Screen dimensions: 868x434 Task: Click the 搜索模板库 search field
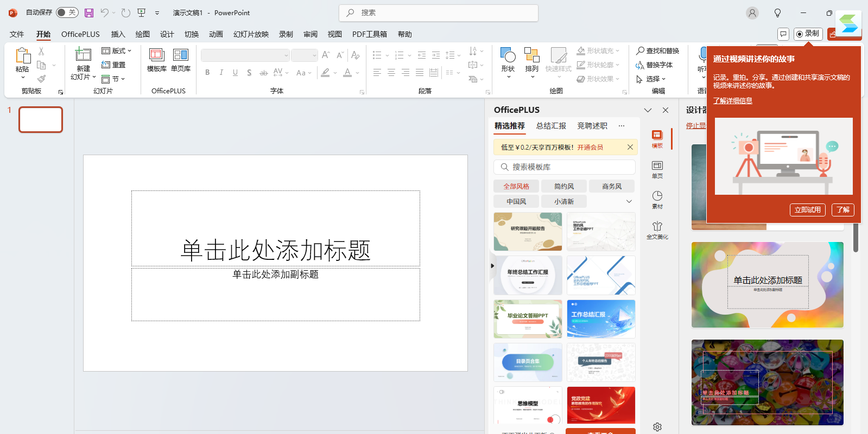coord(565,167)
